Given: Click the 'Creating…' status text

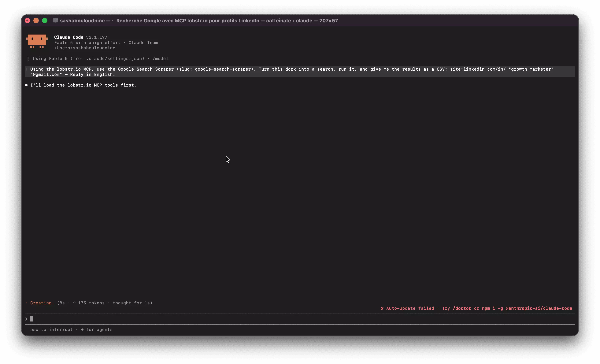Looking at the screenshot, I should click(x=42, y=303).
